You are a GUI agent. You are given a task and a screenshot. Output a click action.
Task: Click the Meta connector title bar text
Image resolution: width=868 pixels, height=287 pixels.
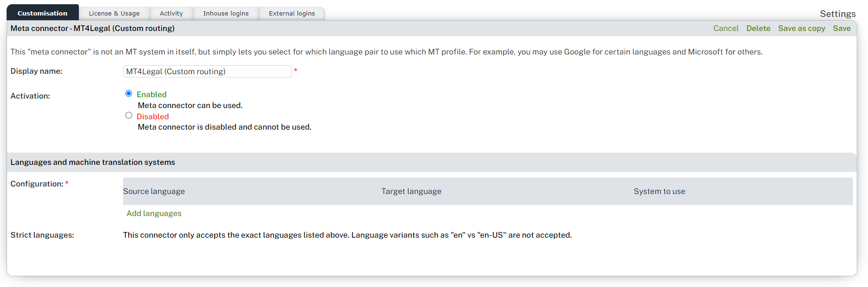click(92, 28)
